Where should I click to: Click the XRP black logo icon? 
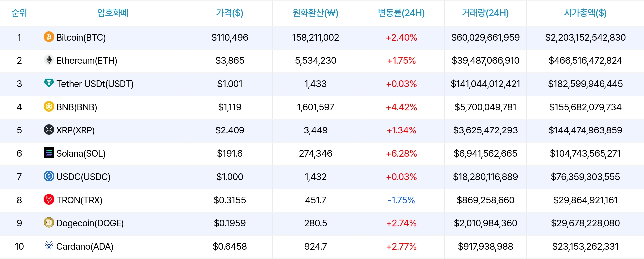(49, 129)
